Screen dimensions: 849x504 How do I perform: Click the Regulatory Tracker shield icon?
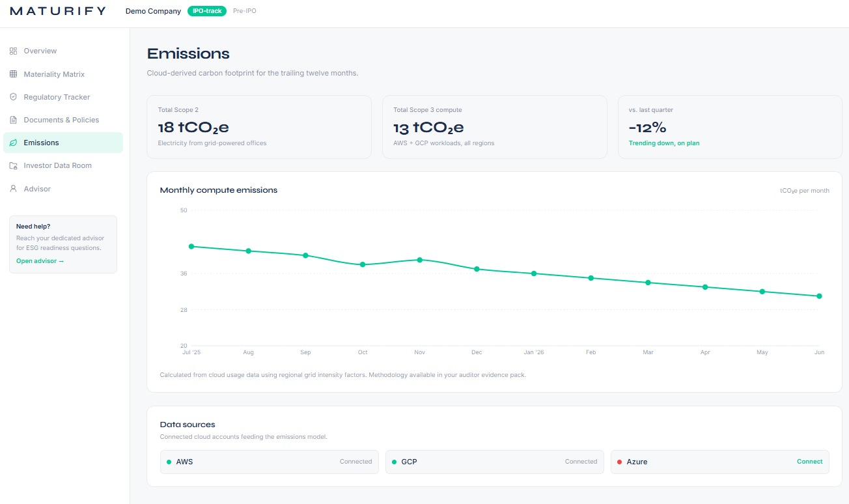(13, 97)
